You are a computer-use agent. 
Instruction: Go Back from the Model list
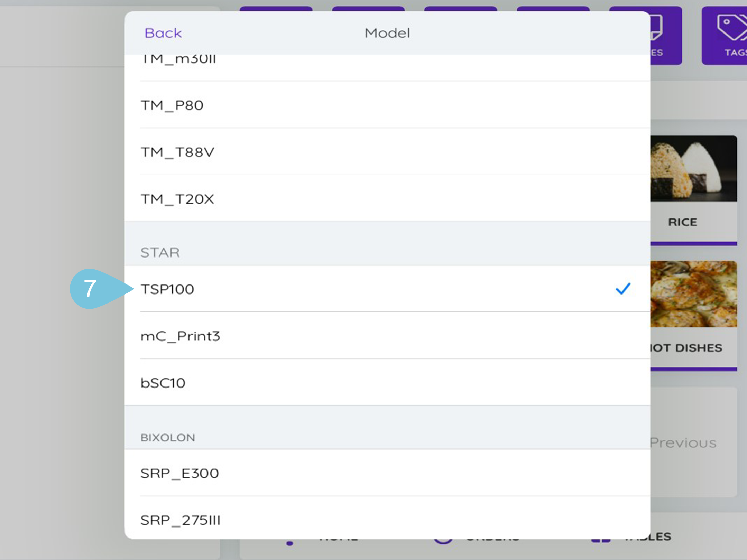pyautogui.click(x=163, y=33)
